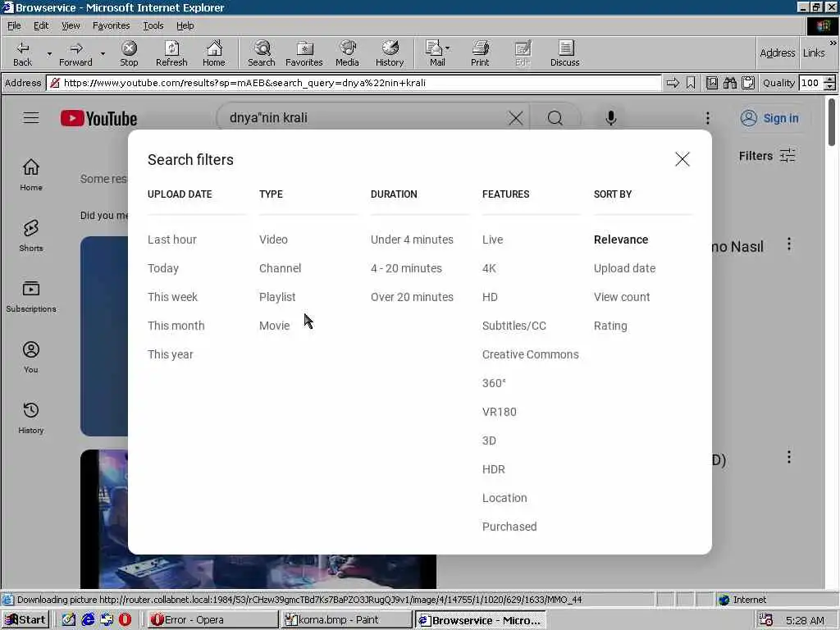840x630 pixels.
Task: Open YouTube sidebar History
Action: tap(31, 418)
